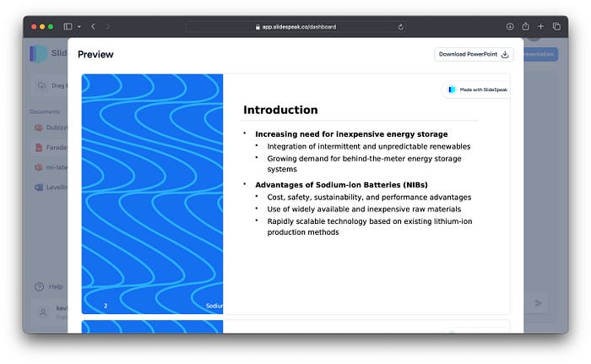This screenshot has width=591, height=364.
Task: Select the mi-late document in sidebar
Action: point(51,167)
